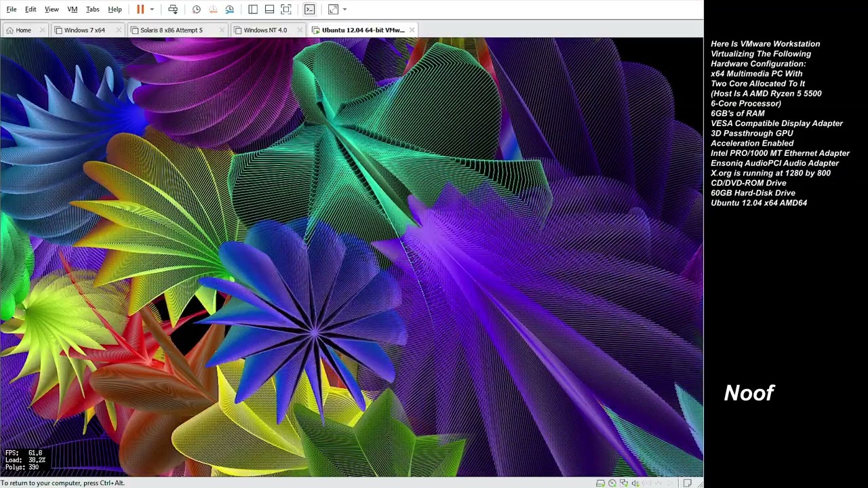Open the Edit menu
This screenshot has width=868, height=488.
pos(31,9)
